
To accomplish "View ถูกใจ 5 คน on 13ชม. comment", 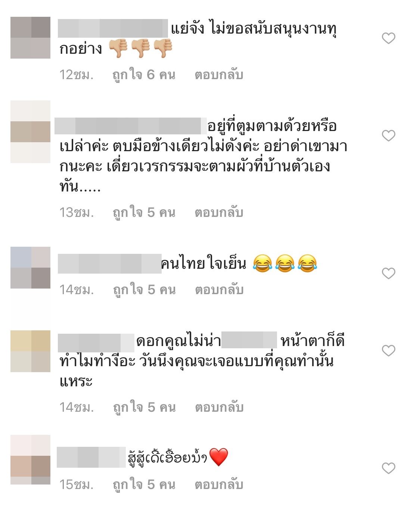I will [144, 213].
